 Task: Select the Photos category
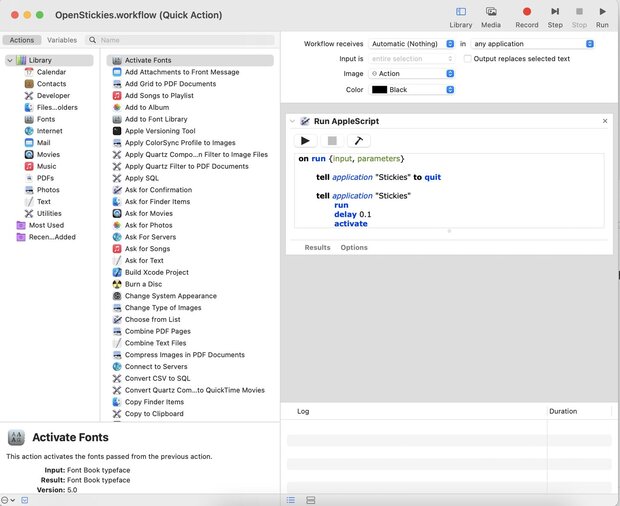pyautogui.click(x=48, y=190)
